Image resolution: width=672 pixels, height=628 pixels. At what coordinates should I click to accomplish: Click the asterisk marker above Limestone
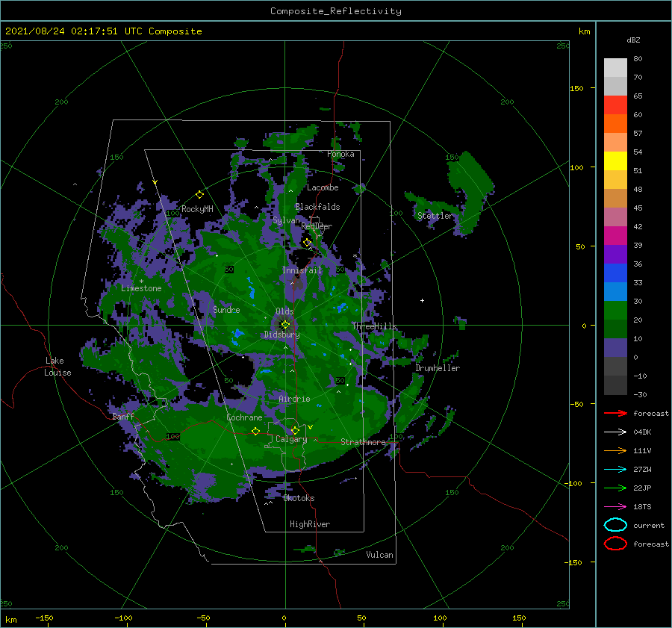pyautogui.click(x=141, y=282)
